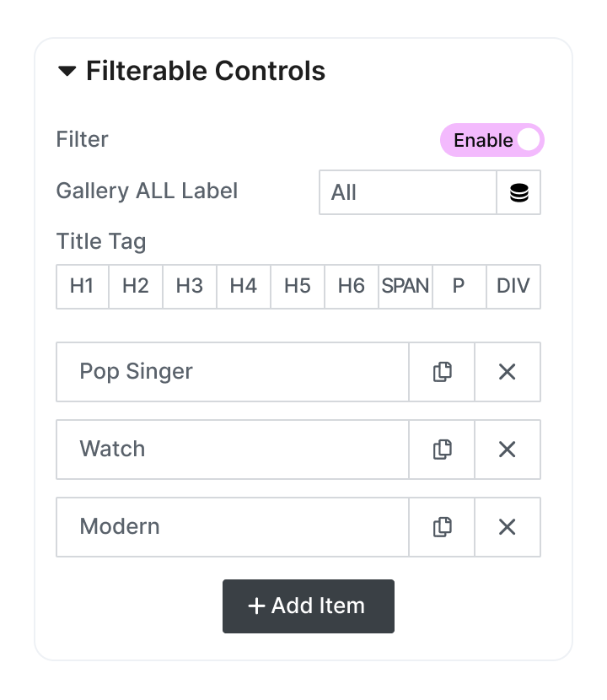The image size is (607, 700).
Task: Select H3 title tag
Action: point(190,286)
